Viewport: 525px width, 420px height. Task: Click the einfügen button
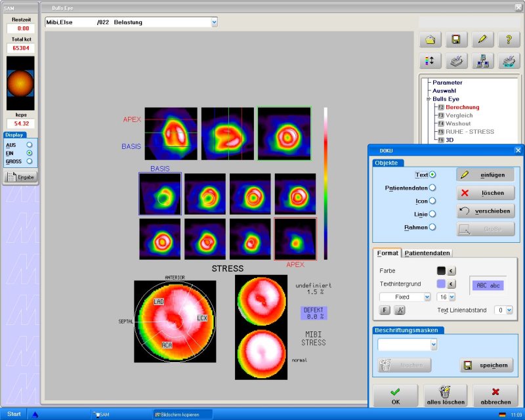[486, 175]
